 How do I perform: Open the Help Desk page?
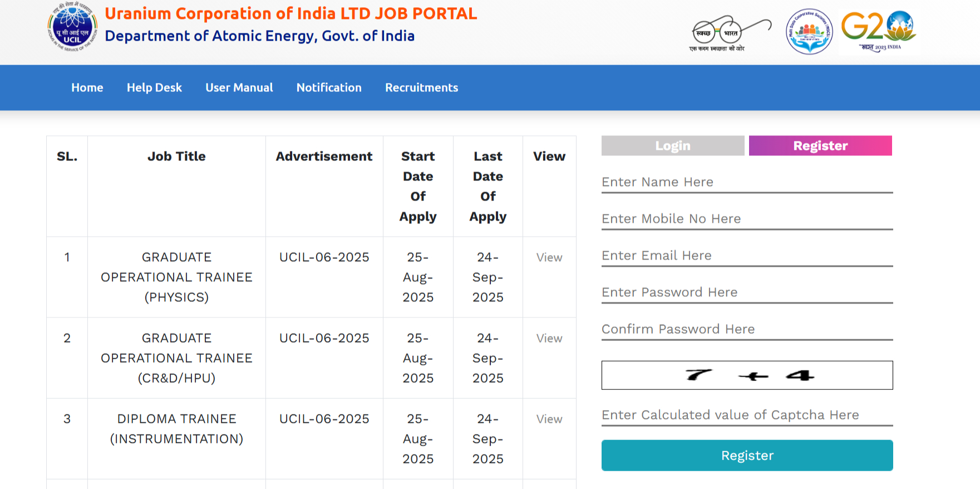click(154, 87)
